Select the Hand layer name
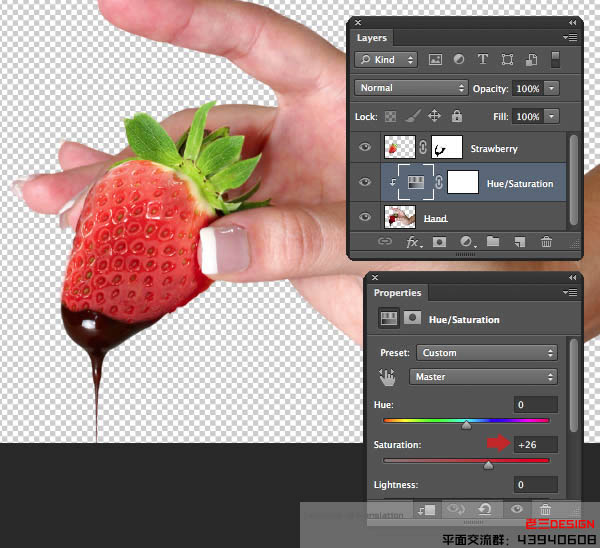The image size is (600, 548). 435,218
